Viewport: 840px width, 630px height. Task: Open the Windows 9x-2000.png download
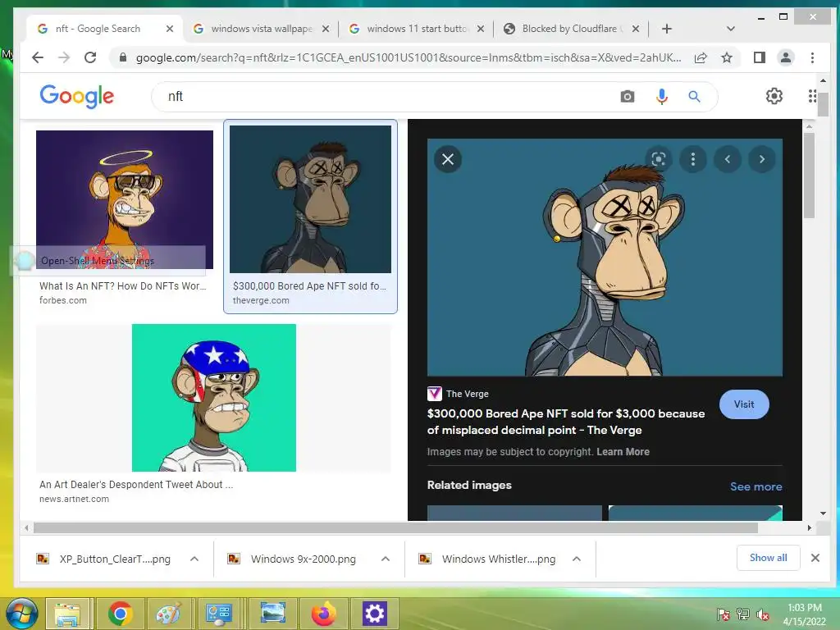(292, 559)
